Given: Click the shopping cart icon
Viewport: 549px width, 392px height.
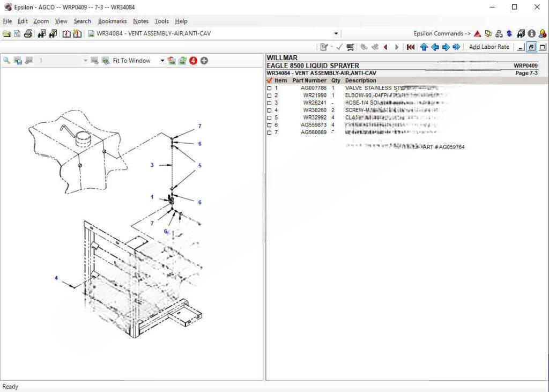Looking at the screenshot, I should tap(350, 47).
